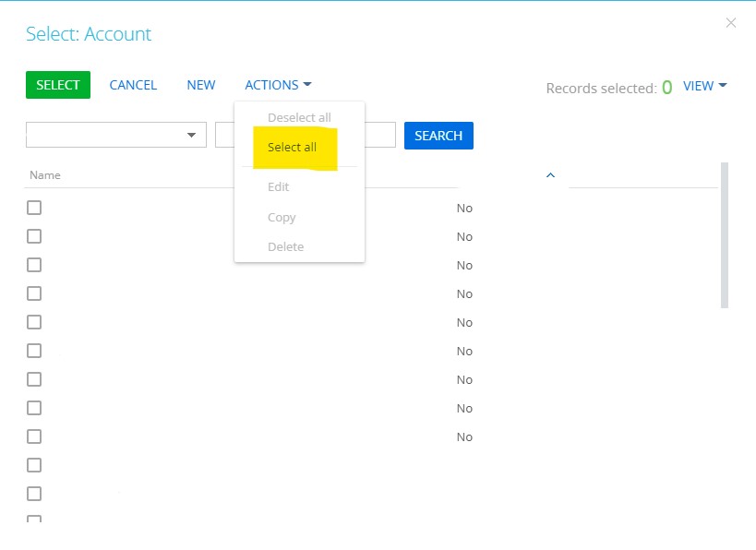Tick the ninth row's checkbox

[x=34, y=436]
